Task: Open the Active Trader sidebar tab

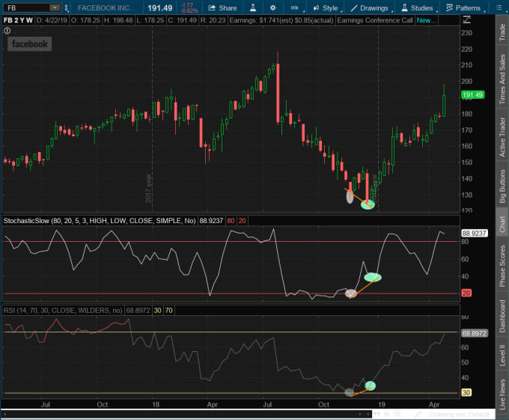Action: (x=502, y=136)
